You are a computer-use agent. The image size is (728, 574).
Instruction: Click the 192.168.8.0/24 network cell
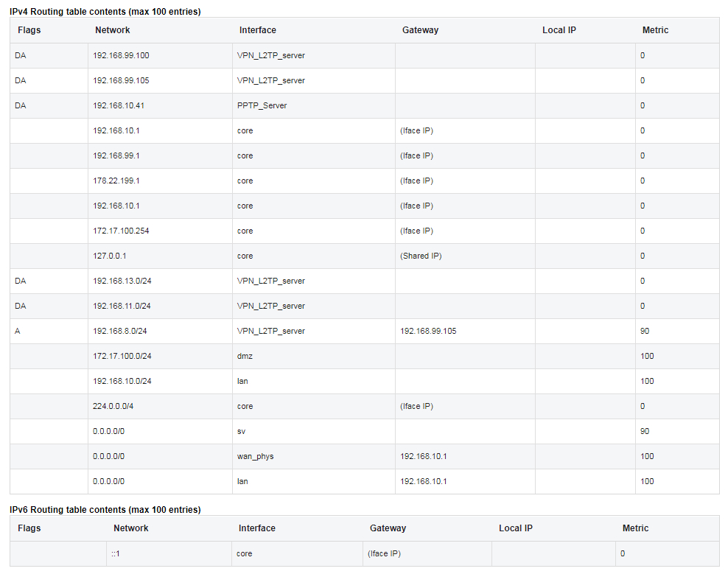click(120, 332)
